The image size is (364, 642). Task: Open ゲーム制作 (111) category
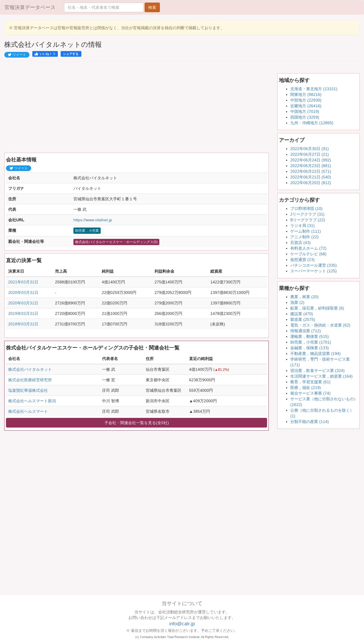pos(305,231)
